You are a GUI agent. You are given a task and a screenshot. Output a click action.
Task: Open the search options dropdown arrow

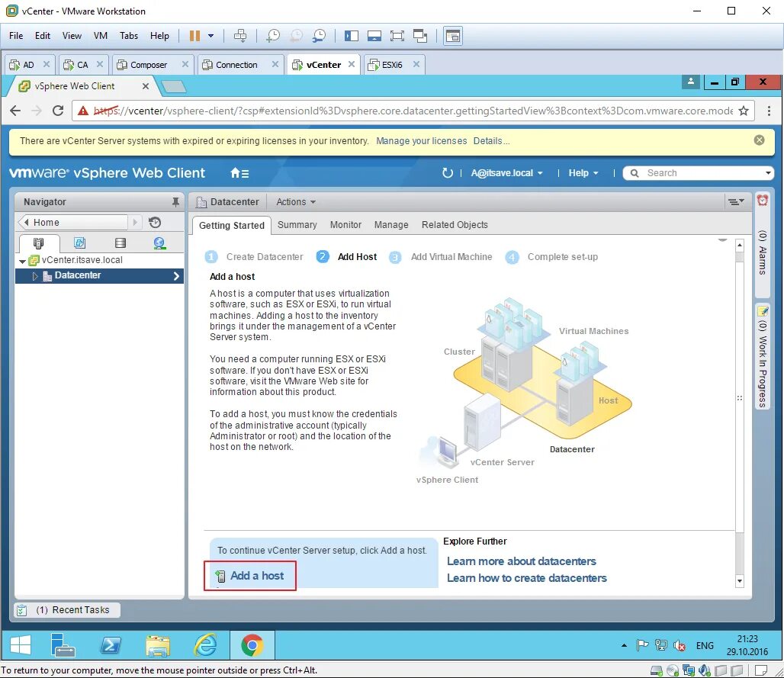768,173
